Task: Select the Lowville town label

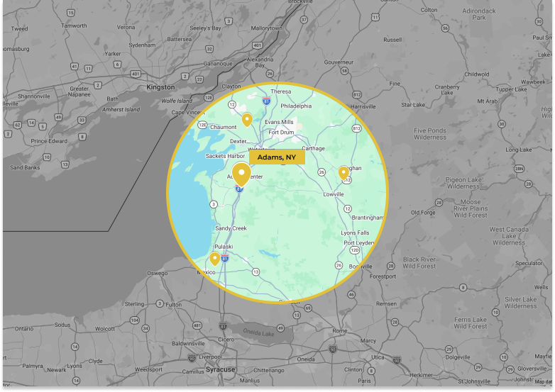Action: [334, 194]
